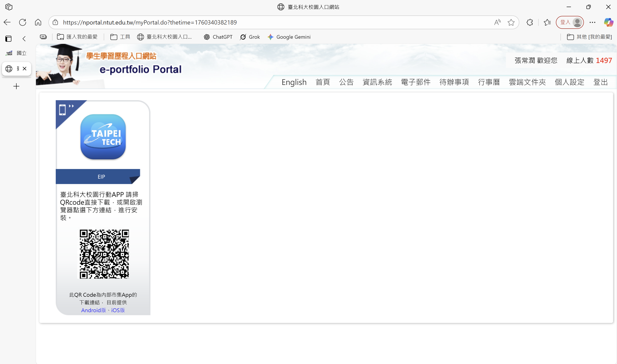
Task: Open browser extensions puzzle icon
Action: 530,22
